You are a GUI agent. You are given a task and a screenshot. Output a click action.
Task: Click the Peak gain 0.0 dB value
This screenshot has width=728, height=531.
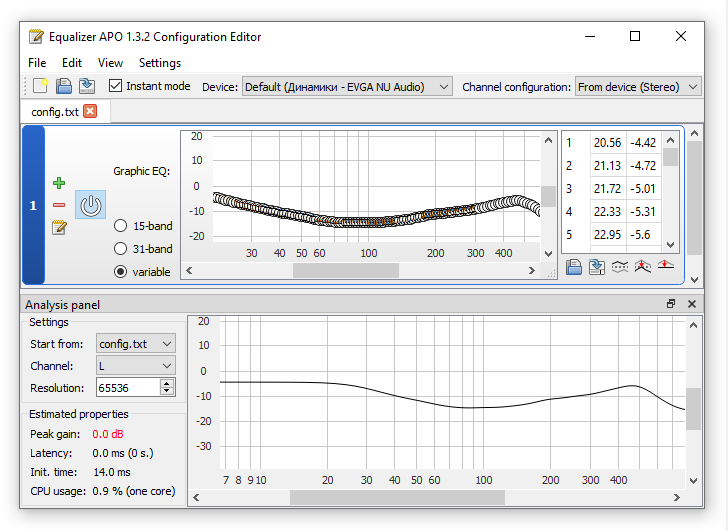pyautogui.click(x=108, y=434)
